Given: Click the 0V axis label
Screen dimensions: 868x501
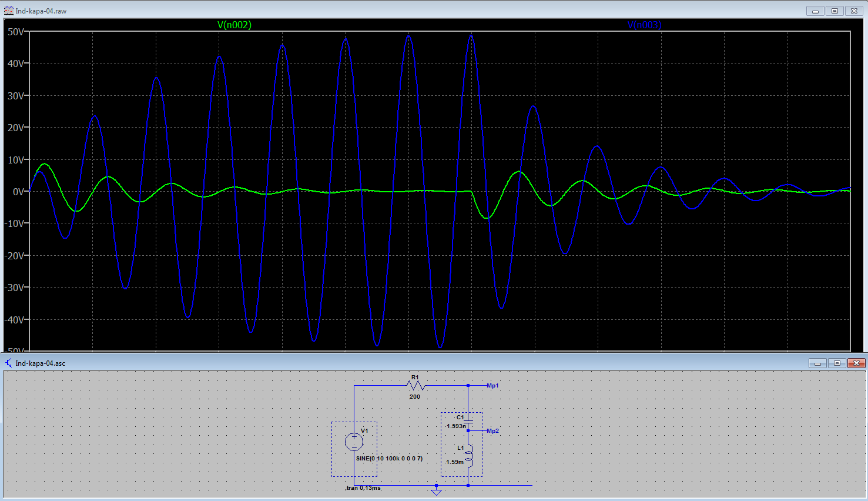Looking at the screenshot, I should pyautogui.click(x=18, y=192).
